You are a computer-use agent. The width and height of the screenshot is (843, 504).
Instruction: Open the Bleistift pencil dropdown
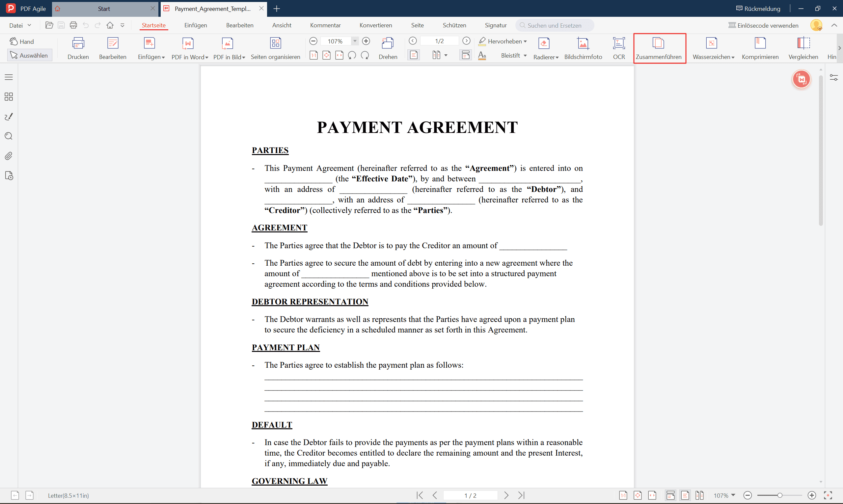coord(525,55)
